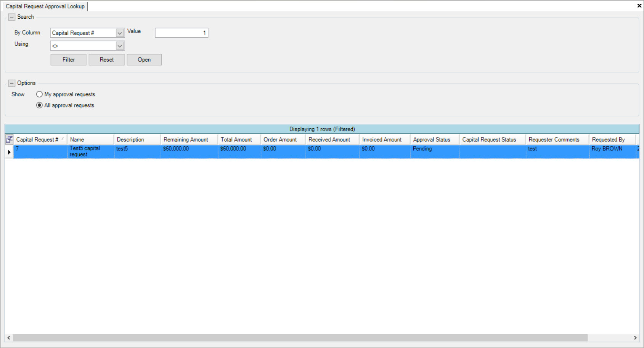Sort by Total Amount column header

coord(239,139)
